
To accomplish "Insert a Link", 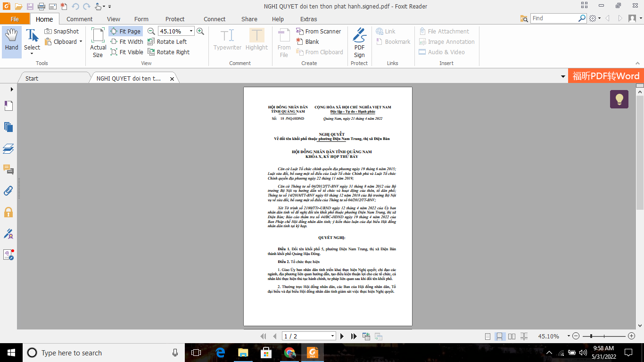I will point(386,31).
